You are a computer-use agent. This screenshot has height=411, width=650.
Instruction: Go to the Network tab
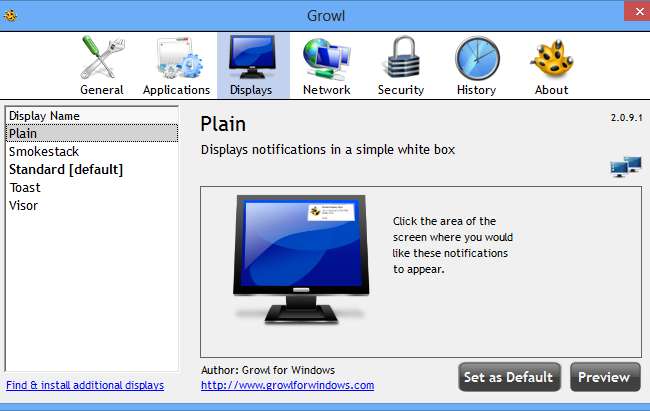(x=327, y=66)
